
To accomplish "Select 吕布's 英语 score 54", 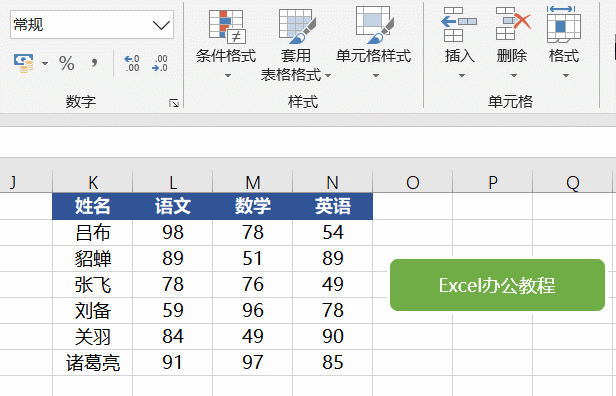I will click(x=333, y=233).
